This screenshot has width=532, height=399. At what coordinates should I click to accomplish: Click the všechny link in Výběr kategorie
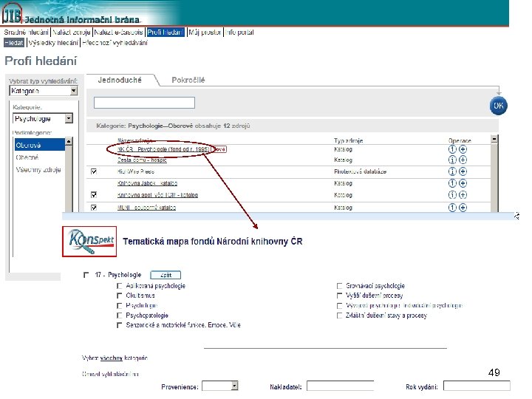(x=112, y=358)
